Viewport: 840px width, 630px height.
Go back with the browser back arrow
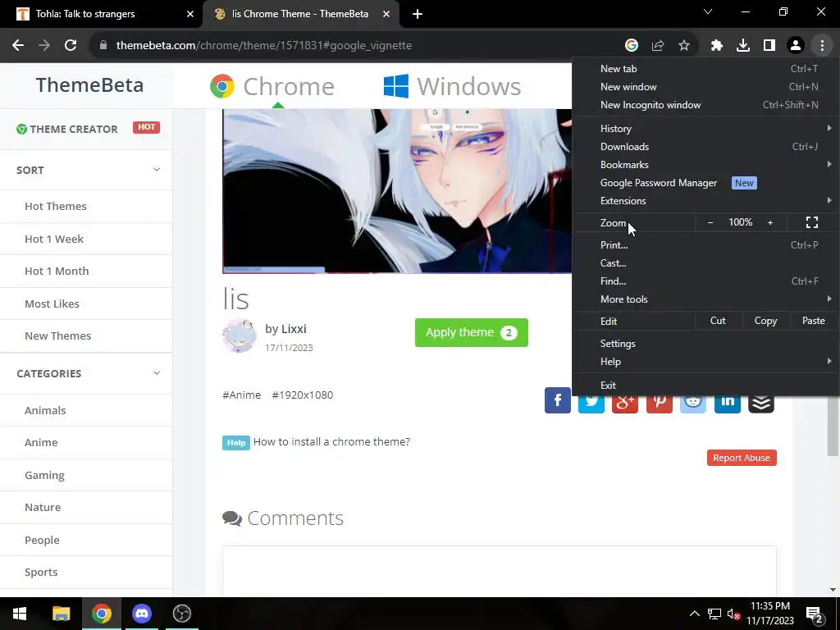click(18, 46)
